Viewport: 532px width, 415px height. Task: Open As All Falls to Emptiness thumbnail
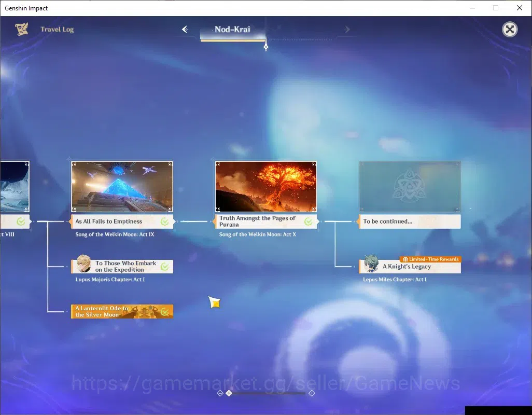pos(122,186)
